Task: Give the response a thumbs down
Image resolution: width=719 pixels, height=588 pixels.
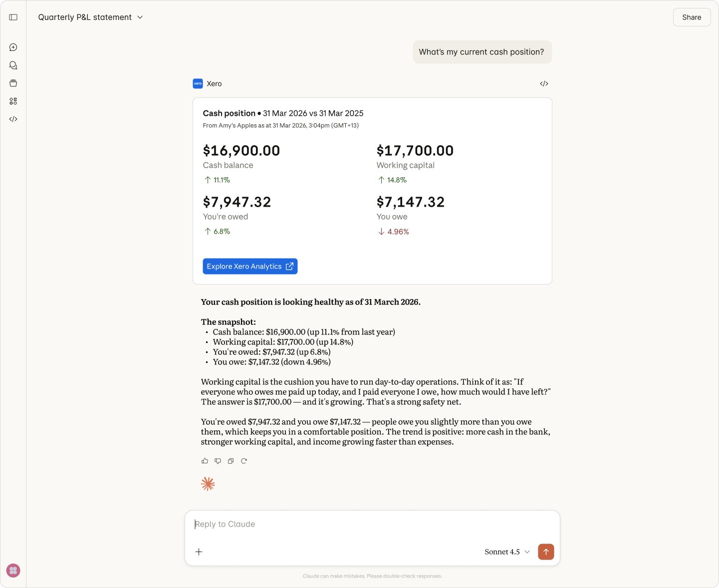Action: click(218, 461)
